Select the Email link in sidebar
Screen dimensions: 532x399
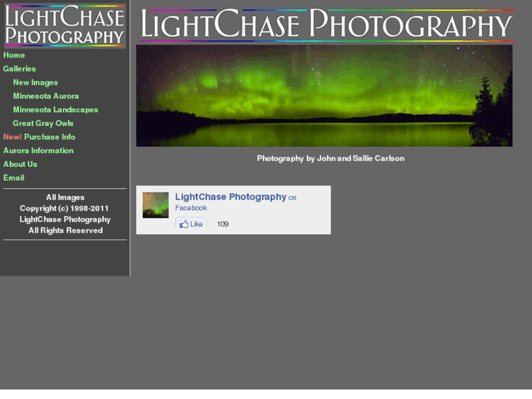14,177
